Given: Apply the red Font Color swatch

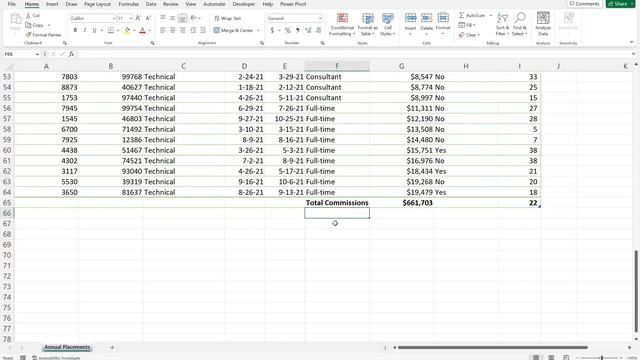Looking at the screenshot, I should tap(142, 31).
